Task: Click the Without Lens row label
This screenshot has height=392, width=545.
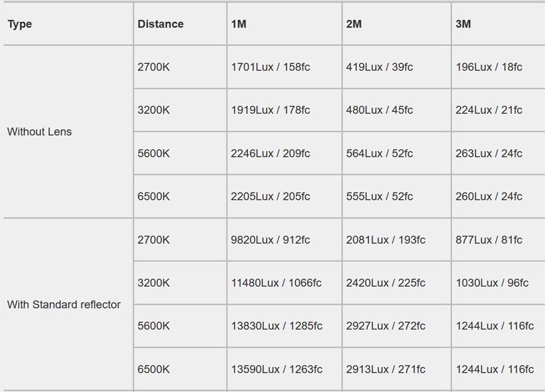Action: tap(39, 131)
